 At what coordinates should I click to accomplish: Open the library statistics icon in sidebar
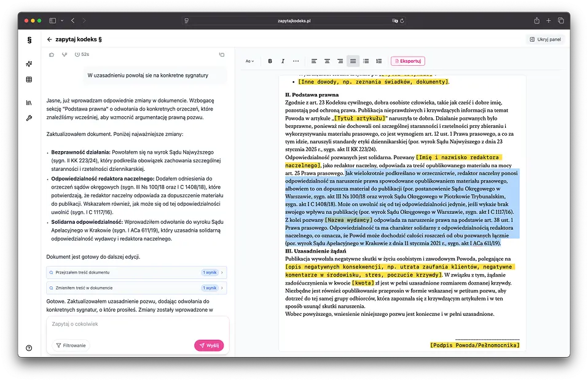click(x=29, y=101)
